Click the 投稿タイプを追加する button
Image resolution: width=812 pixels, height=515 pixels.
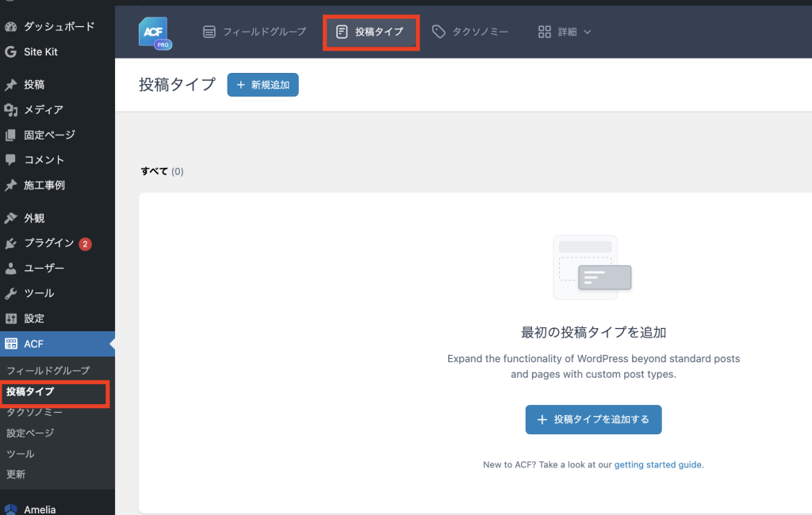[x=593, y=420]
